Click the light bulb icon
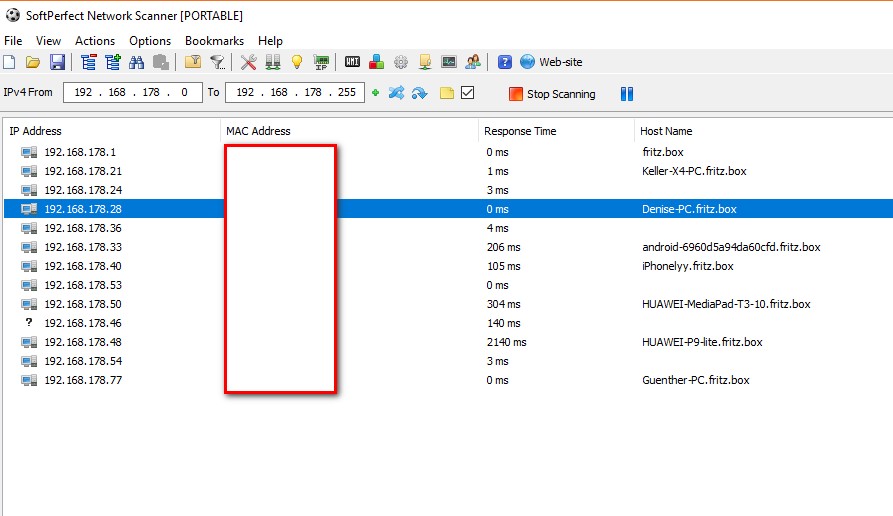 [297, 62]
